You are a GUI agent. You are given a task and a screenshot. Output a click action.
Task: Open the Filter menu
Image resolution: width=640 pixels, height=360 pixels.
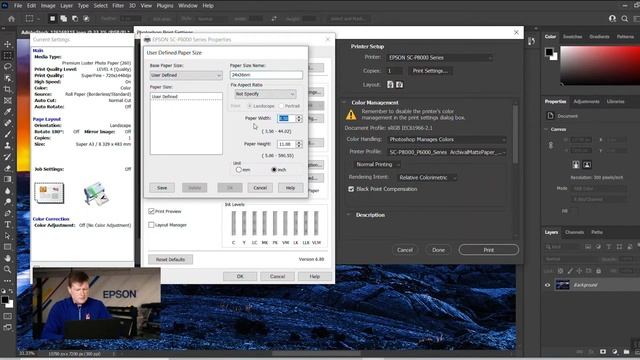pyautogui.click(x=118, y=6)
